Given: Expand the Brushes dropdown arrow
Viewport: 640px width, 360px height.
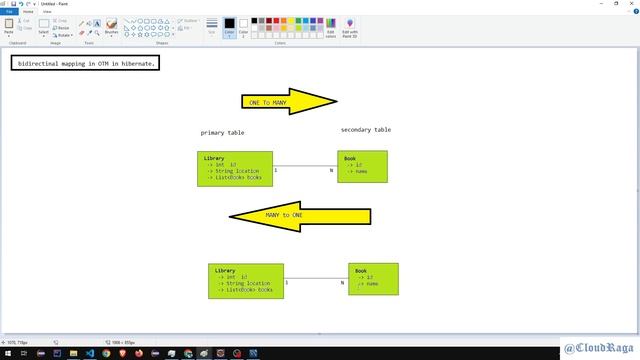Looking at the screenshot, I should (111, 36).
